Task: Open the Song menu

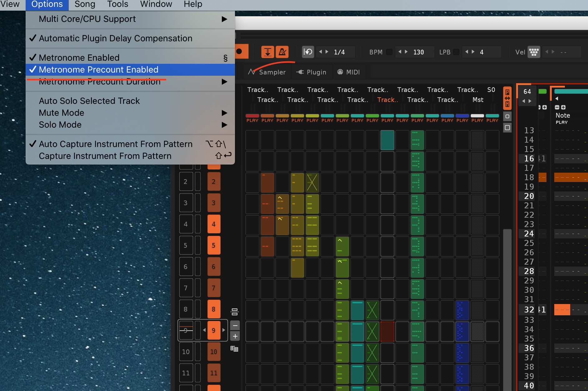Action: pos(85,4)
